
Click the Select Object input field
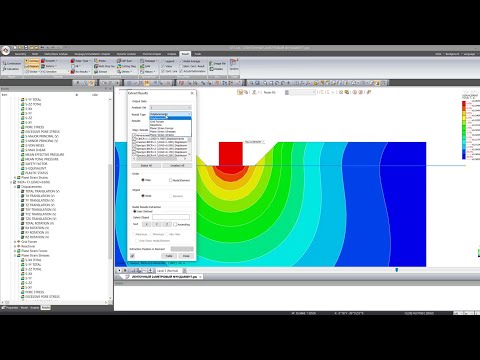point(171,217)
